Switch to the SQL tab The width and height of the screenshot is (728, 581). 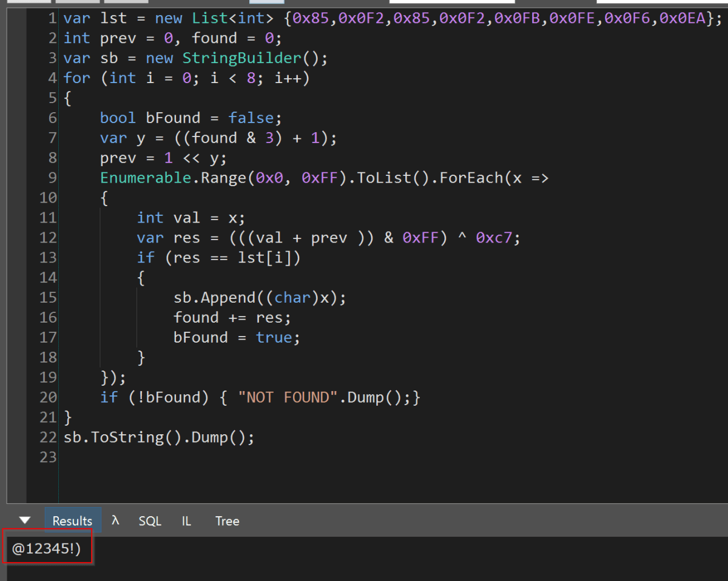pos(150,521)
